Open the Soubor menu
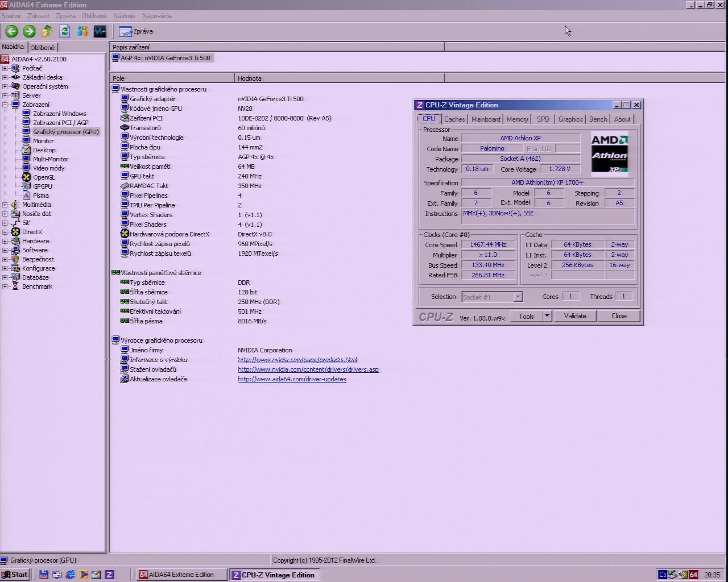 point(11,16)
